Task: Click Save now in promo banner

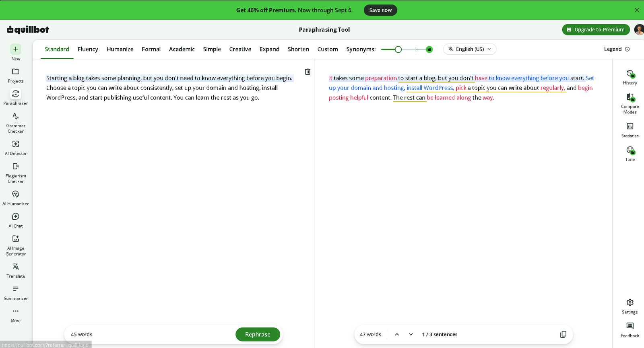Action: [380, 10]
